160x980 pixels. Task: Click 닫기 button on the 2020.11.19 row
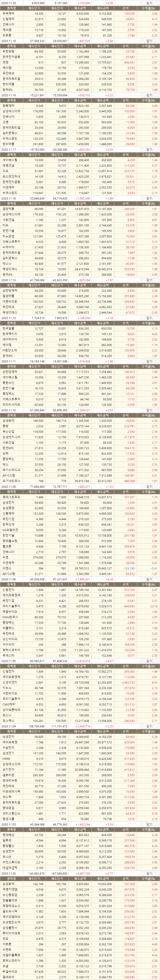149,41
